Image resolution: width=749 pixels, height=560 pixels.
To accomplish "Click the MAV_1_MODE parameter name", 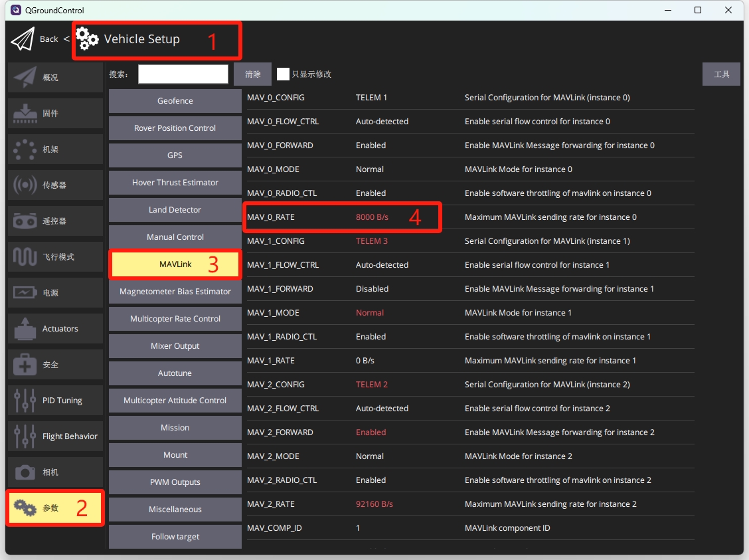I will (273, 312).
